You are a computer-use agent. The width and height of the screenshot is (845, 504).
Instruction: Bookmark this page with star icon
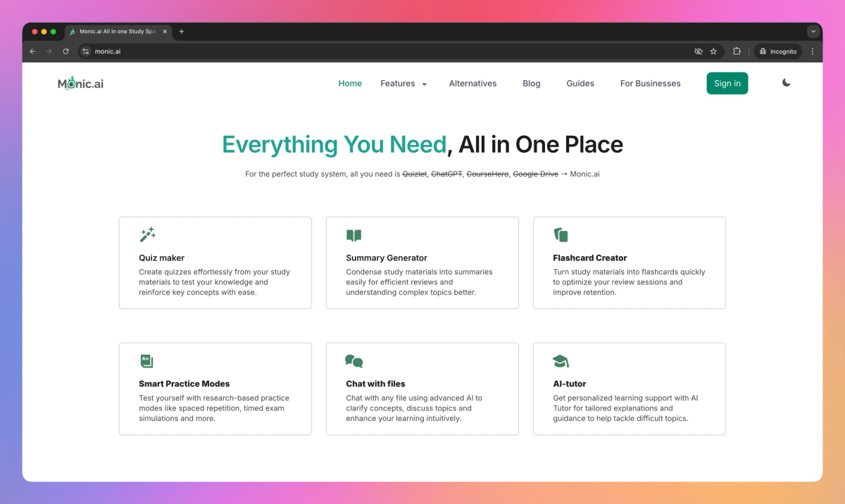point(713,51)
